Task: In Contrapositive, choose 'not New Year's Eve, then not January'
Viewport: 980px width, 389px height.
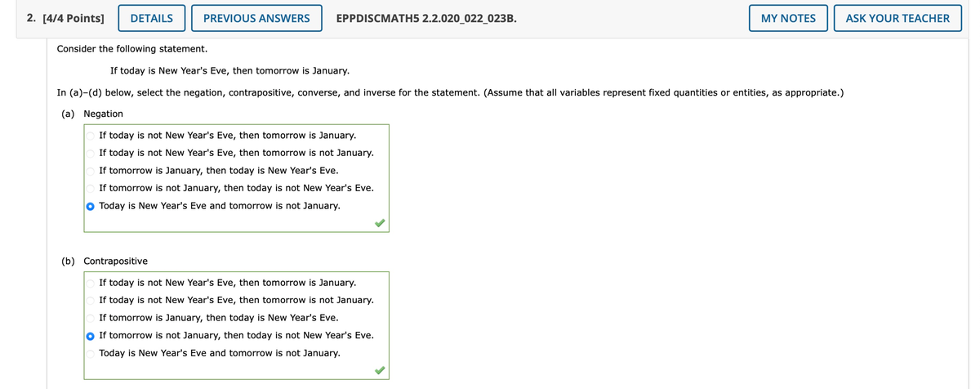Action: [x=91, y=300]
